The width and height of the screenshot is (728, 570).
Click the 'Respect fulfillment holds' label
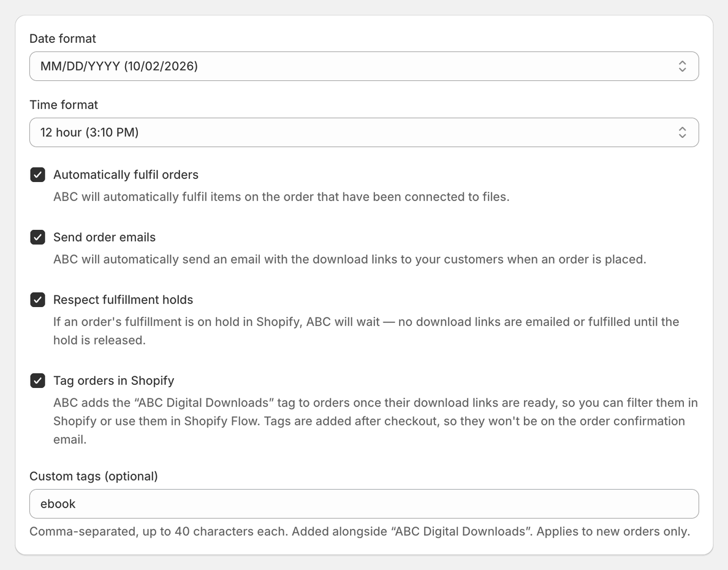click(x=123, y=300)
